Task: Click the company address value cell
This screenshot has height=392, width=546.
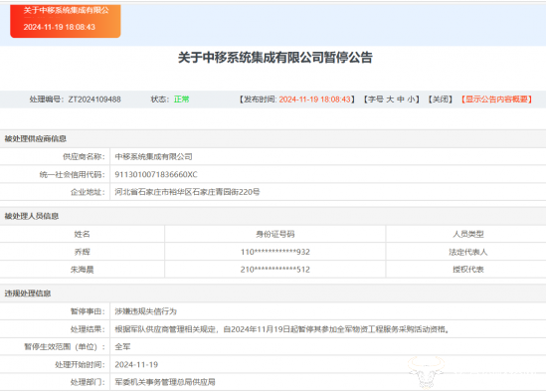Action: (327, 192)
